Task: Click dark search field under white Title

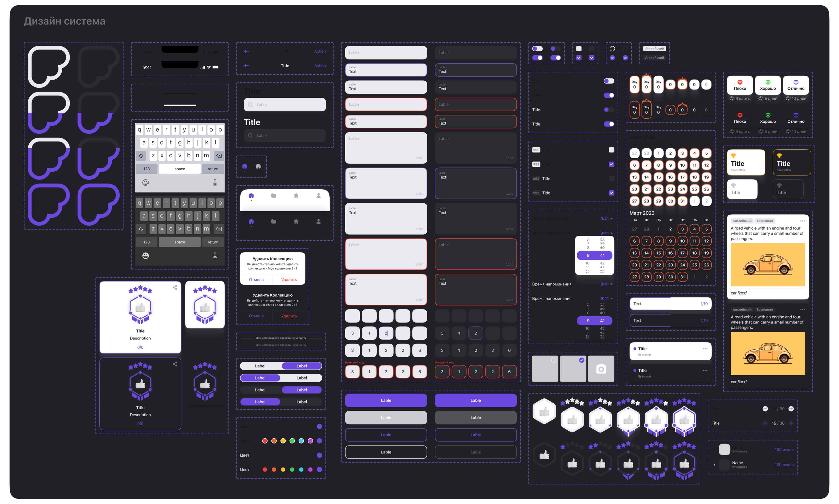Action: click(x=285, y=136)
